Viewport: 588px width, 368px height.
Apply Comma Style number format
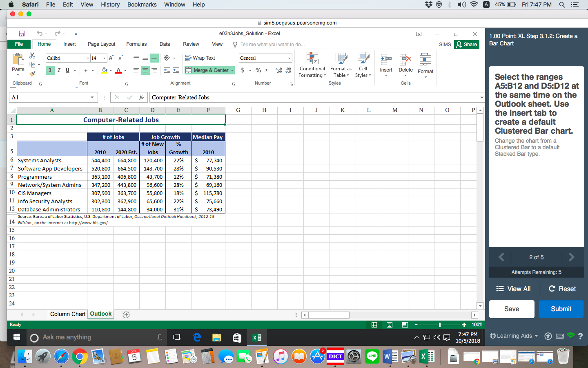click(x=267, y=70)
